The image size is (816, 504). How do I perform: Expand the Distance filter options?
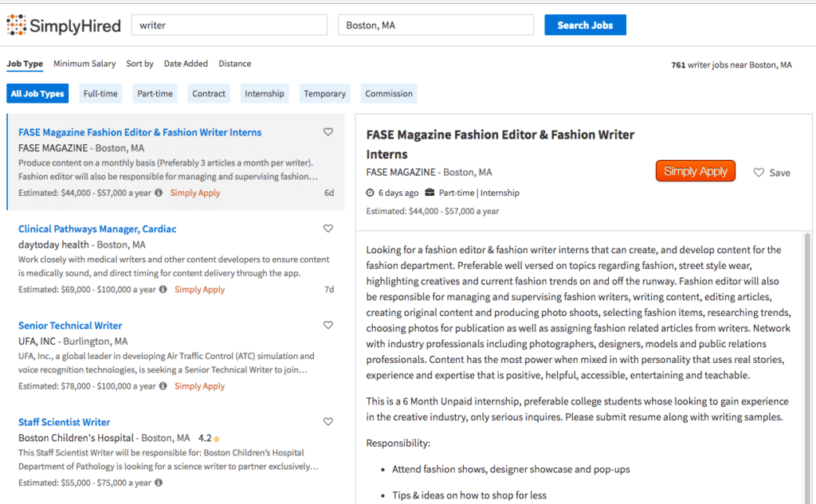[x=234, y=64]
